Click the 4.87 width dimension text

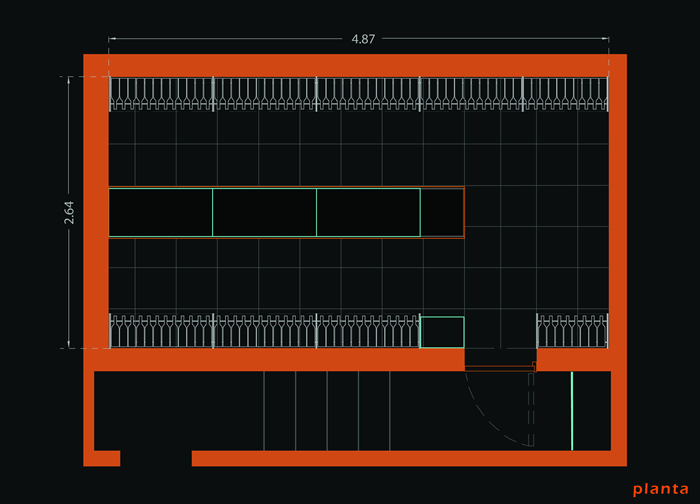pyautogui.click(x=361, y=39)
